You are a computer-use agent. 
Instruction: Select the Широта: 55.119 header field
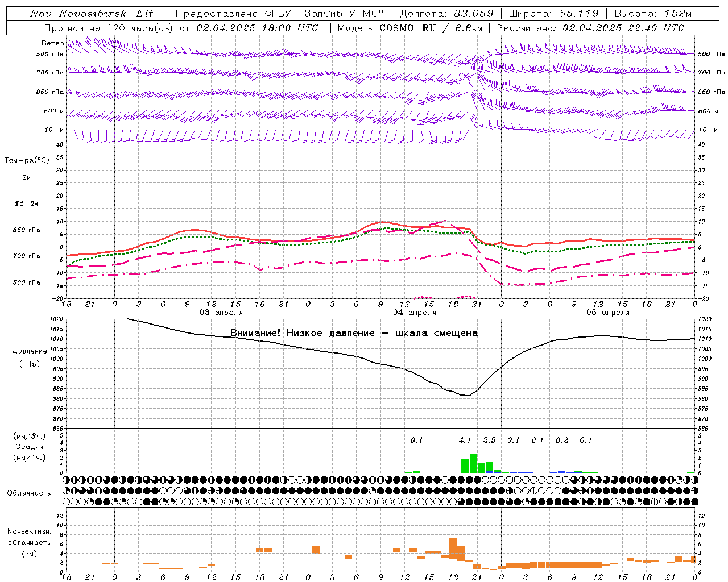point(553,14)
